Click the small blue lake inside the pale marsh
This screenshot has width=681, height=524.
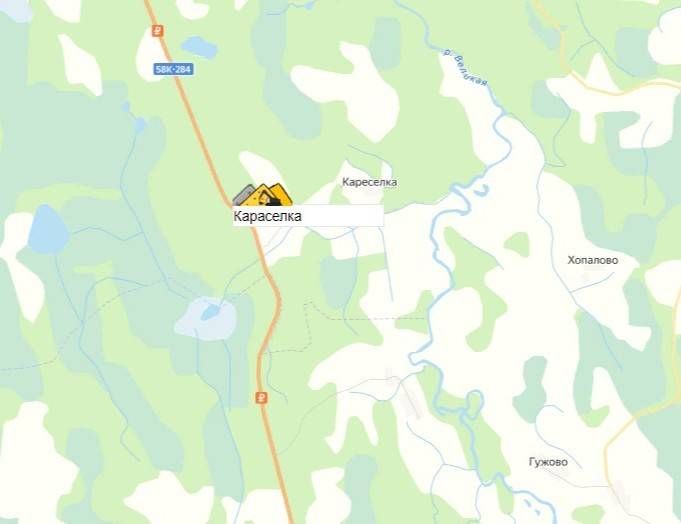pyautogui.click(x=210, y=312)
